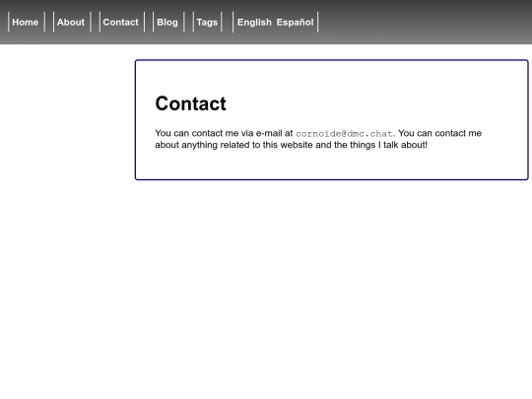Open the Blog section
The width and height of the screenshot is (532, 399).
167,22
